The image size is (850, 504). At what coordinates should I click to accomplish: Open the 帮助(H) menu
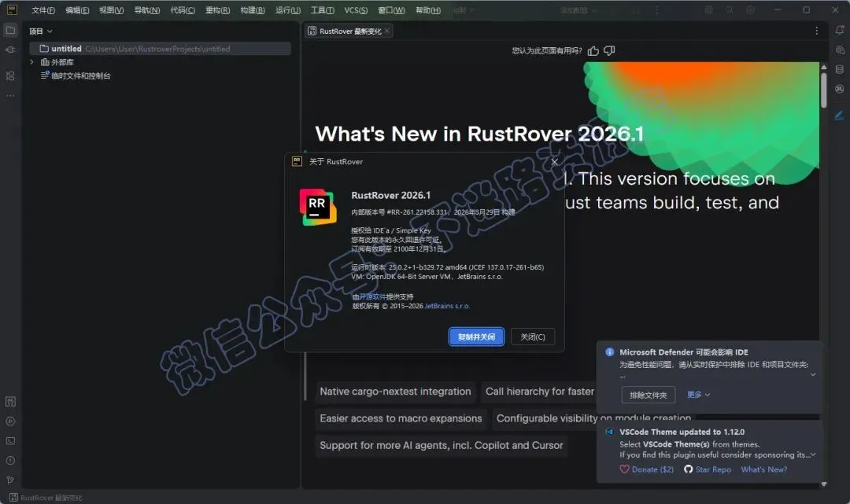coord(427,10)
